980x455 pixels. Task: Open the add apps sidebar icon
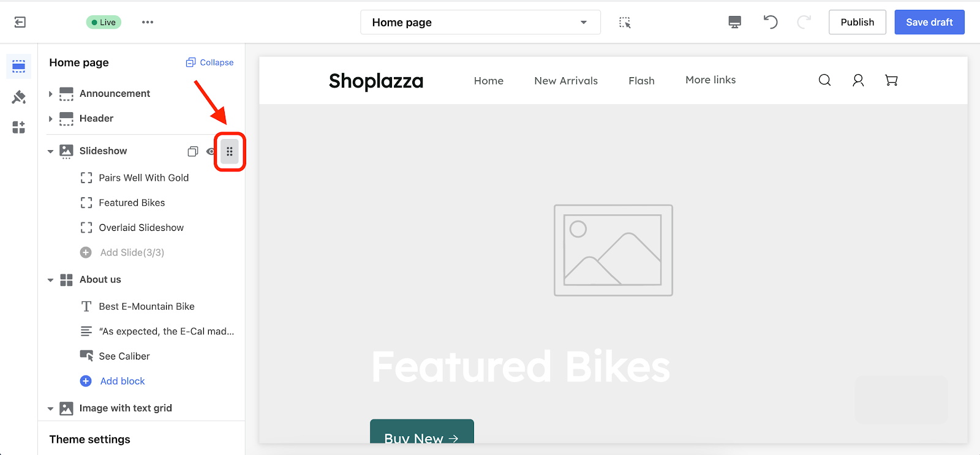(19, 127)
